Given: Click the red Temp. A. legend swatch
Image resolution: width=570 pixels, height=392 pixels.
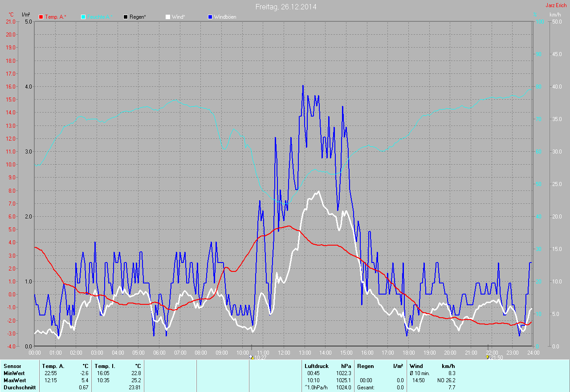Looking at the screenshot, I should (x=41, y=17).
